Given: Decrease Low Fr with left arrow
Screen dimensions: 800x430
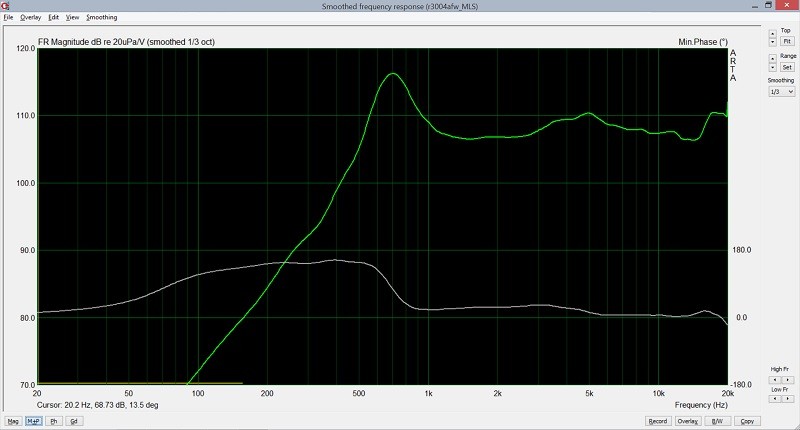Looking at the screenshot, I should 775,399.
